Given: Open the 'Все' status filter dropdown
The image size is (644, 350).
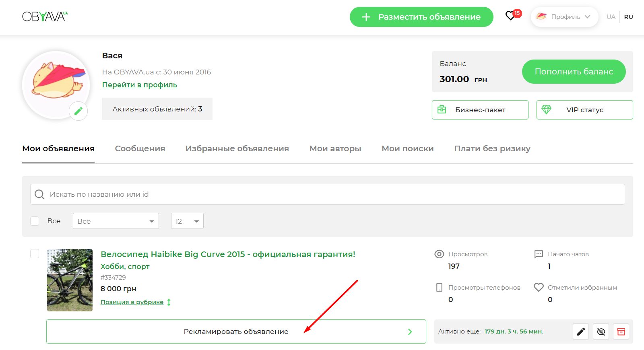Looking at the screenshot, I should pos(116,221).
